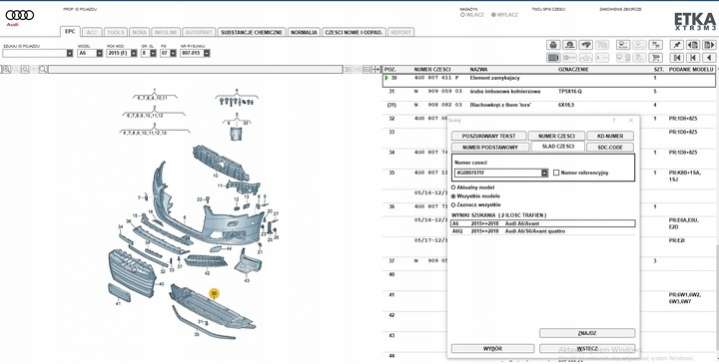This screenshot has height=364, width=719.
Task: Go to previous illustration page icon
Action: click(x=693, y=45)
